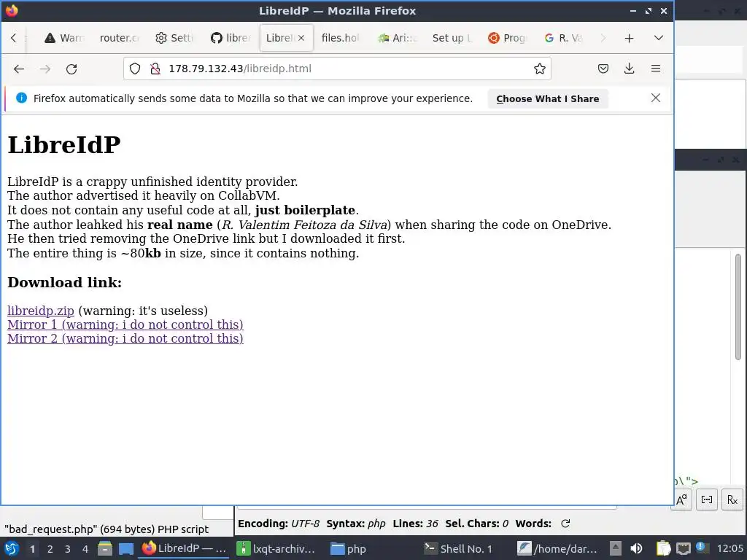This screenshot has height=560, width=747.
Task: Switch to the php folder taskbar window
Action: tap(371, 548)
